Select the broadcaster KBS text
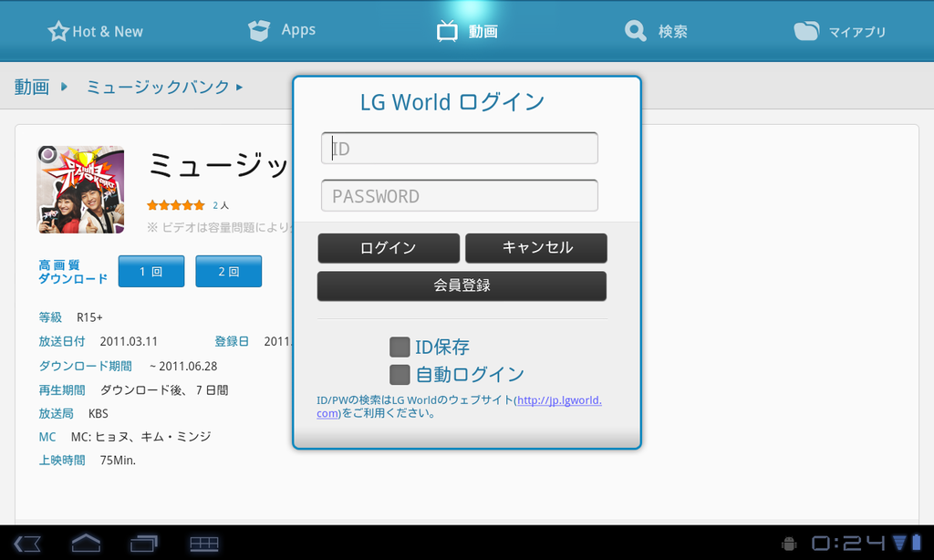The image size is (934, 560). click(x=99, y=413)
